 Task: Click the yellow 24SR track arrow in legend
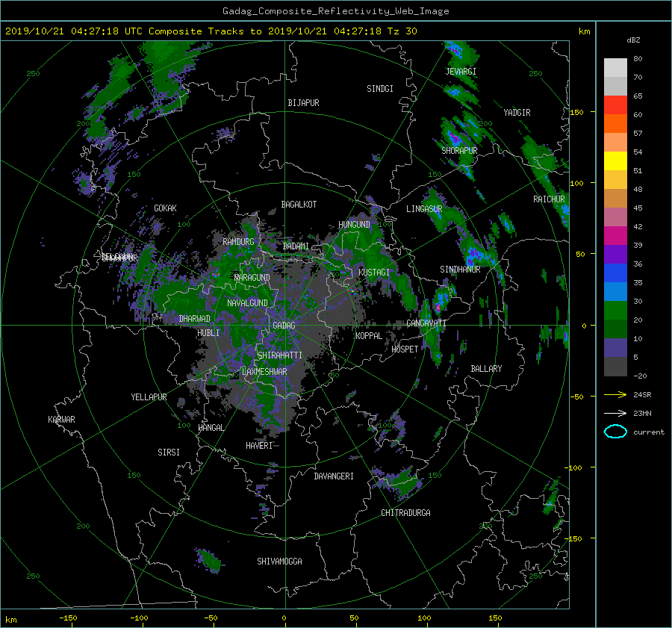point(615,394)
